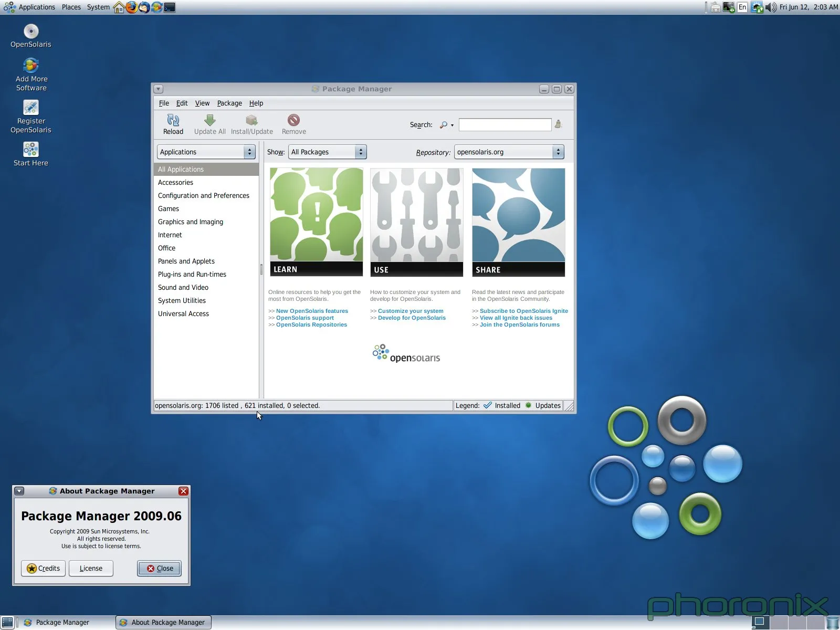Viewport: 840px width, 630px height.
Task: Open Package Manager window menu arrow
Action: (159, 89)
